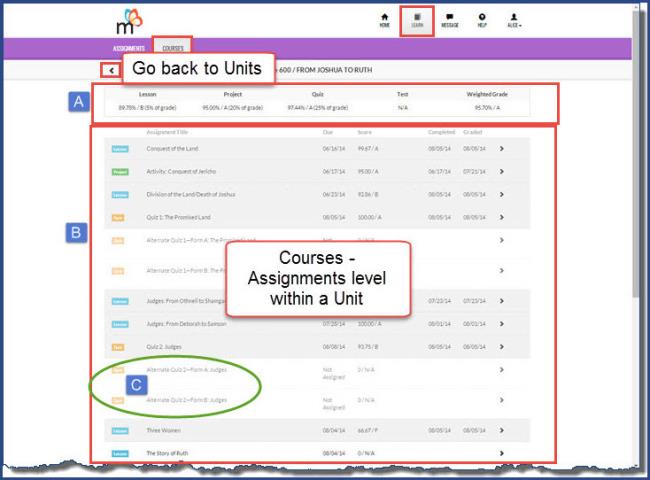Screen dimensions: 650x480
Task: Open the Story of Ruth row chevron
Action: tap(502, 453)
